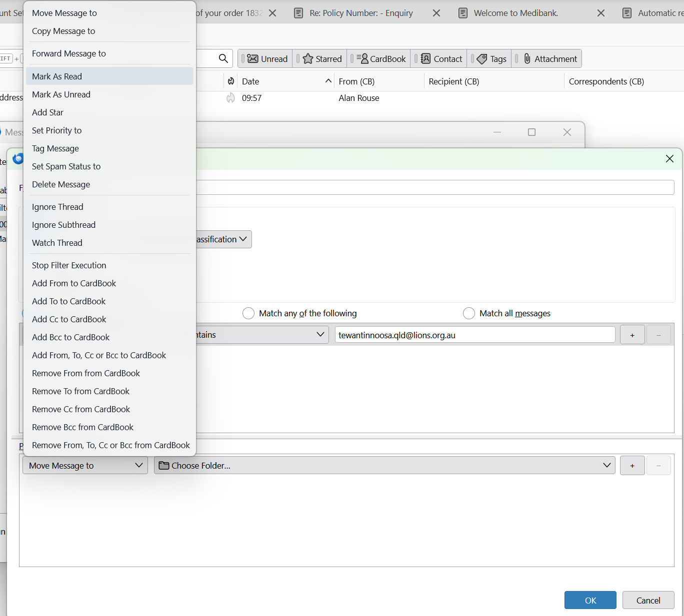
Task: Cancel the filter rules dialog
Action: point(648,600)
